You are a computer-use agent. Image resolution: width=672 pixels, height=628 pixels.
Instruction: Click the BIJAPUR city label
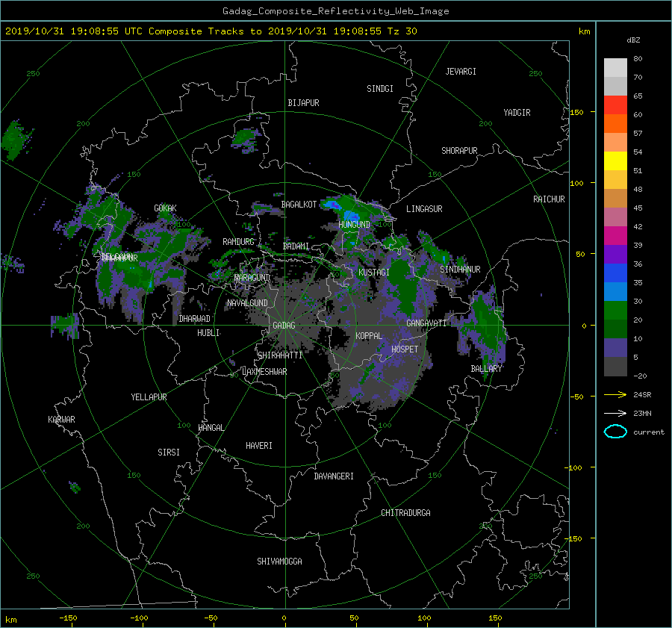click(x=303, y=103)
